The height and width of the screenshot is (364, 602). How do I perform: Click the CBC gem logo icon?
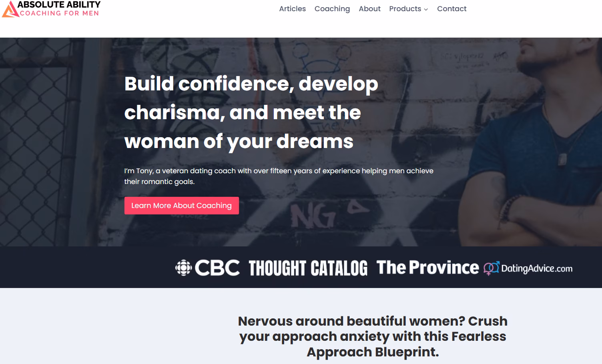pyautogui.click(x=183, y=268)
